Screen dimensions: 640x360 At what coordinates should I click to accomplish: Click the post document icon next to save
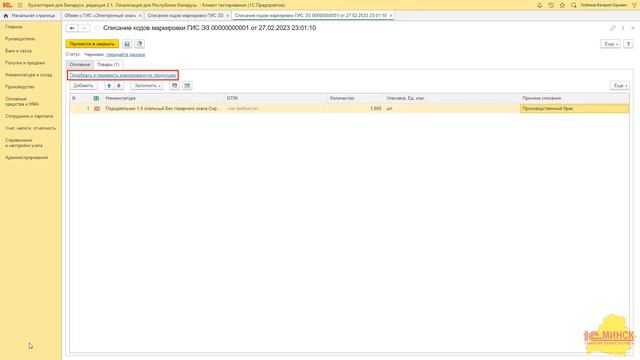click(140, 44)
